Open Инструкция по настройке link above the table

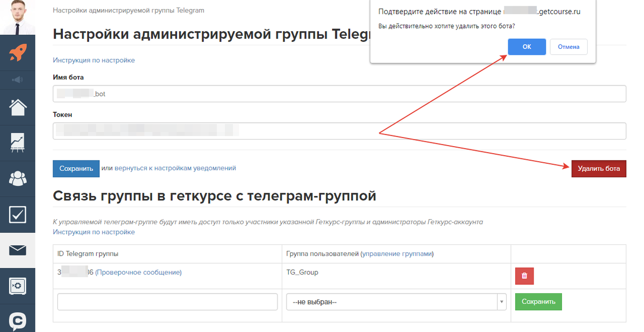(x=94, y=232)
